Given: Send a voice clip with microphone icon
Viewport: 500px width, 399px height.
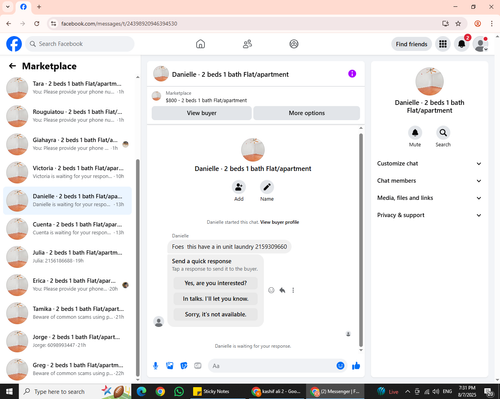Looking at the screenshot, I should [x=155, y=366].
